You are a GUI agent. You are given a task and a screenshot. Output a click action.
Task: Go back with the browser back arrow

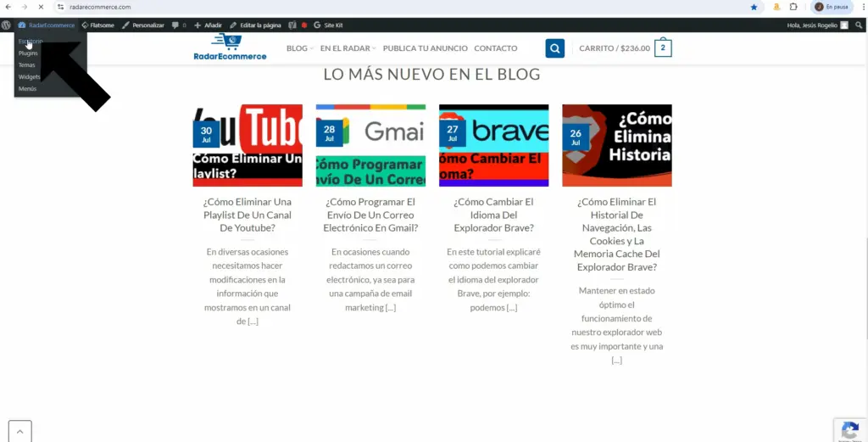pyautogui.click(x=8, y=7)
